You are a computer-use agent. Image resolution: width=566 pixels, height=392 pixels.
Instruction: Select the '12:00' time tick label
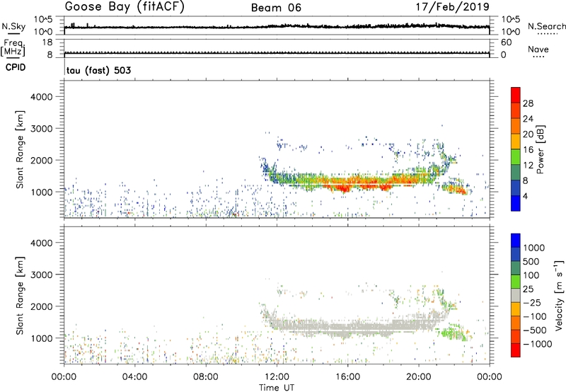(277, 377)
